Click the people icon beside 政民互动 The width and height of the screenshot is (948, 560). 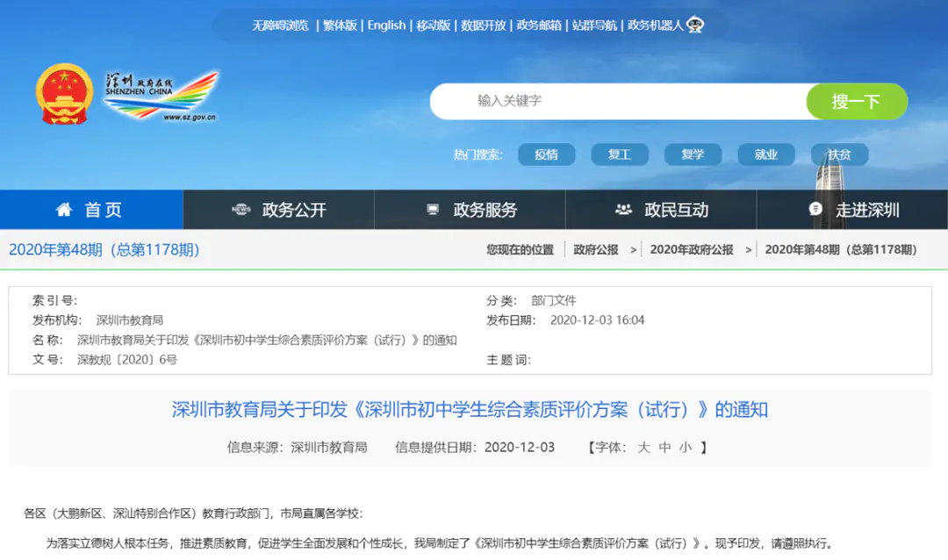pos(623,209)
